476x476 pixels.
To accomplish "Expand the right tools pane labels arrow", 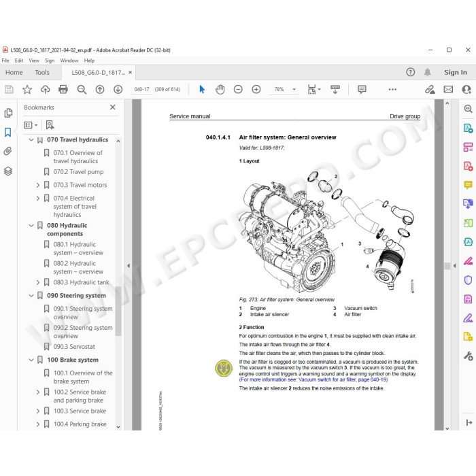I will click(469, 422).
